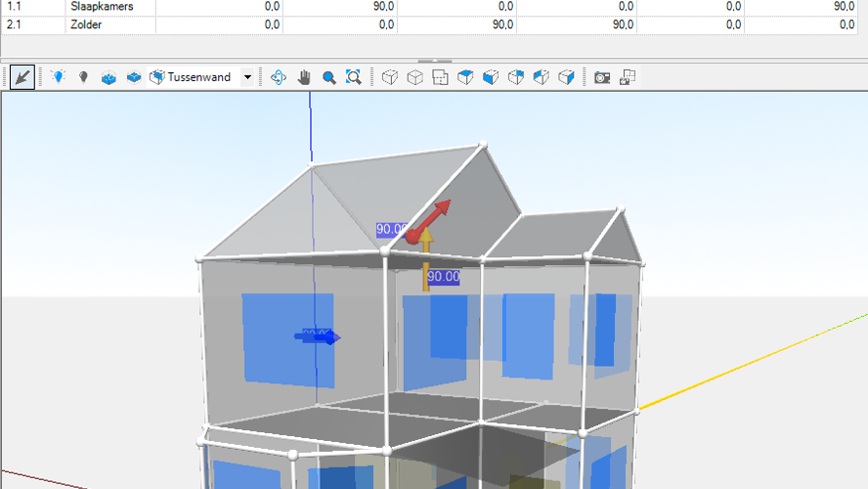Viewport: 868px width, 489px height.
Task: Switch to first wireframe cube view
Action: (x=390, y=77)
